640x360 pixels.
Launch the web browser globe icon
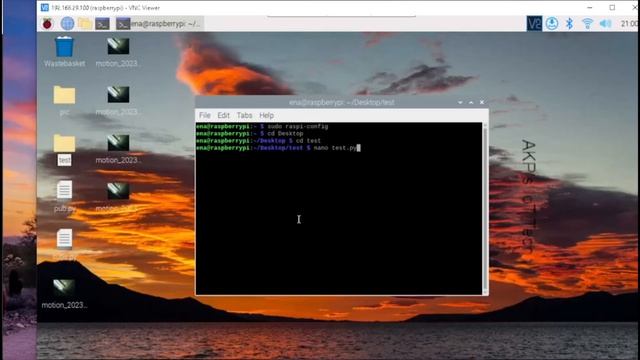pos(67,24)
